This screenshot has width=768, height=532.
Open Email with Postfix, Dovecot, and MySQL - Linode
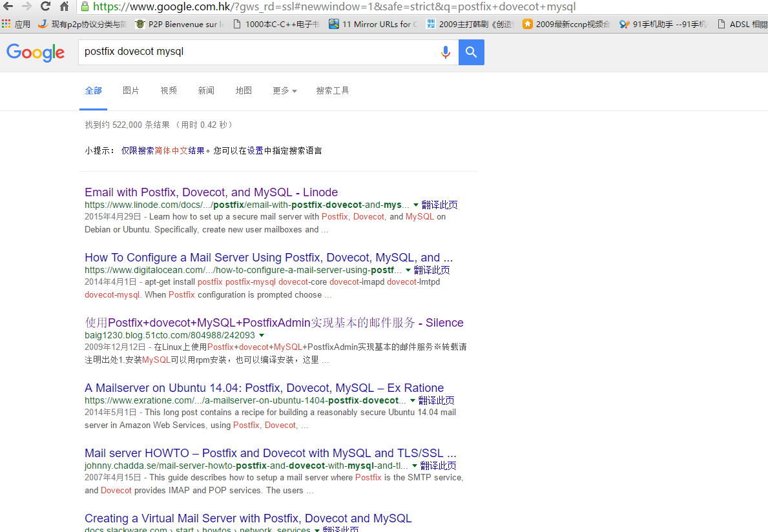point(211,192)
